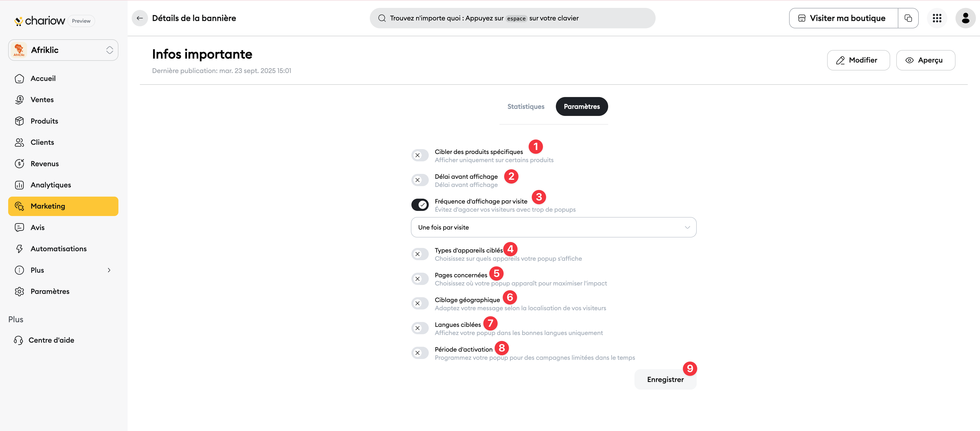Viewport: 980px width, 431px height.
Task: Click Visiter ma boutique button
Action: pos(843,18)
